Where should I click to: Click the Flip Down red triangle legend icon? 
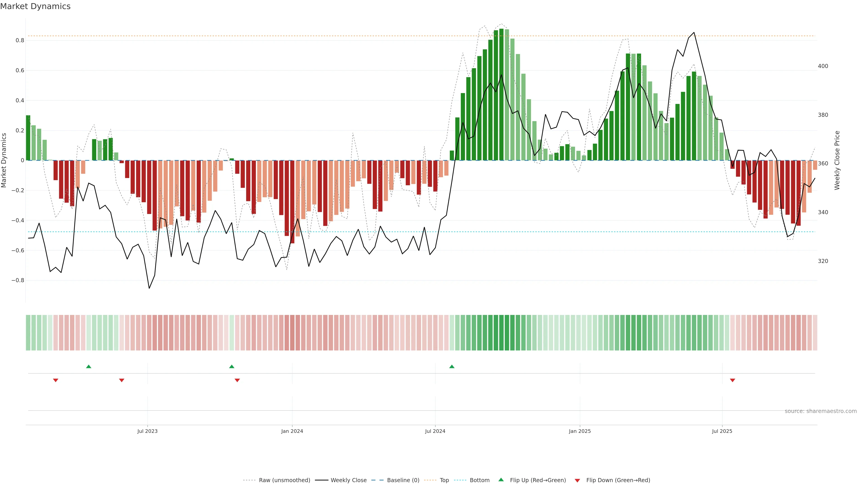pyautogui.click(x=577, y=480)
